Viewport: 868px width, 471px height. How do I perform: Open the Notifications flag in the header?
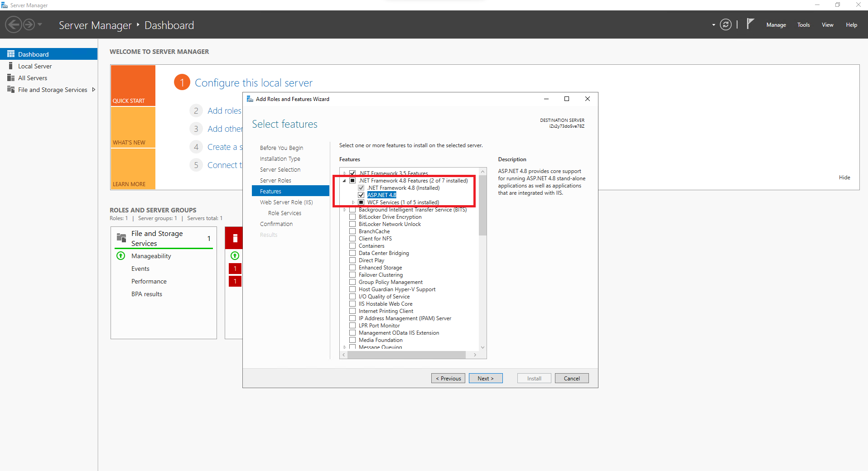point(750,24)
